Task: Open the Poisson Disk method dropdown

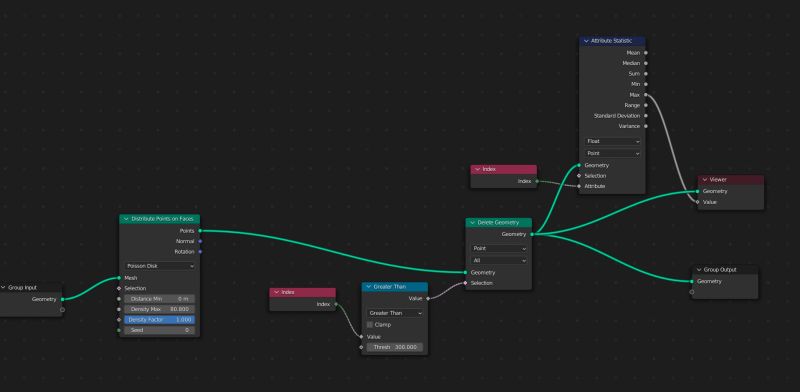Action: (x=160, y=266)
